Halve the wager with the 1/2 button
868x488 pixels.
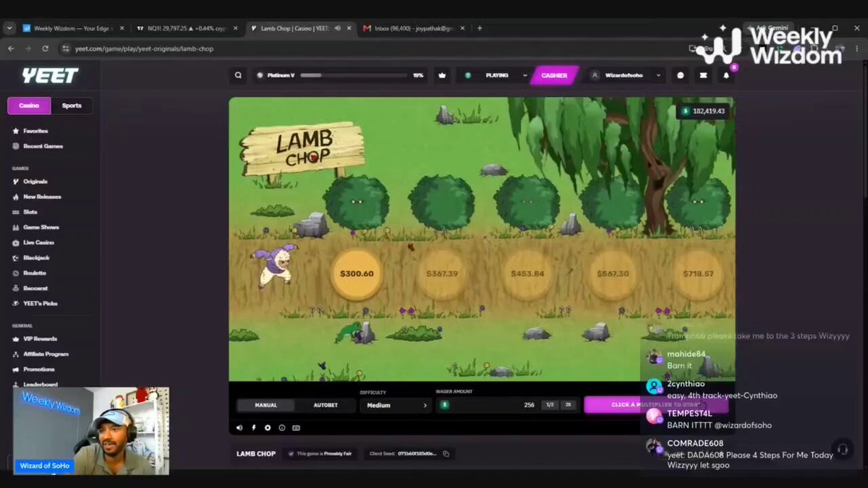coord(550,405)
